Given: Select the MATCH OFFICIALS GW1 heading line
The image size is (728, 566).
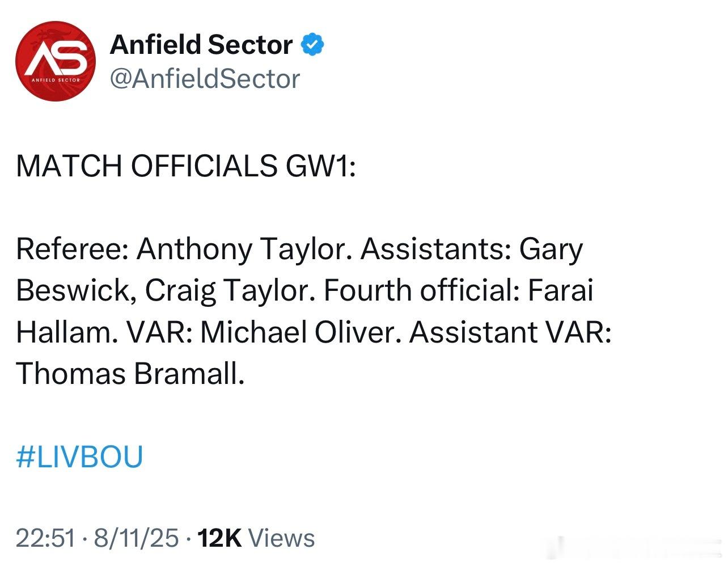Looking at the screenshot, I should coord(186,166).
